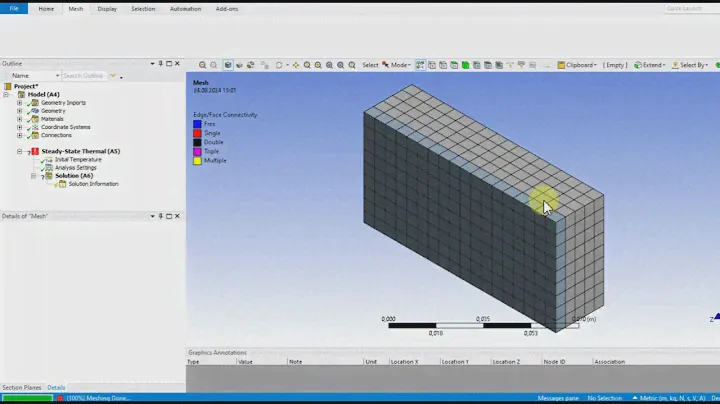This screenshot has width=720, height=404.
Task: Pin the Outline panel
Action: coord(160,64)
